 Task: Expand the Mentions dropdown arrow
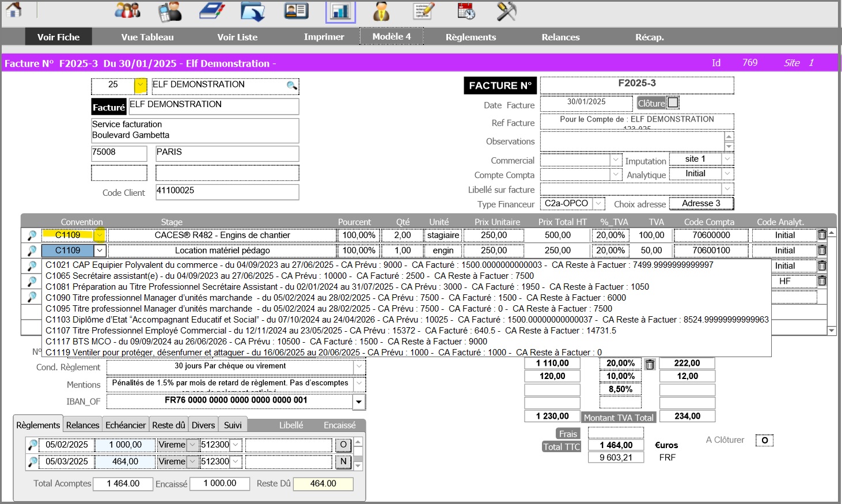(x=359, y=383)
